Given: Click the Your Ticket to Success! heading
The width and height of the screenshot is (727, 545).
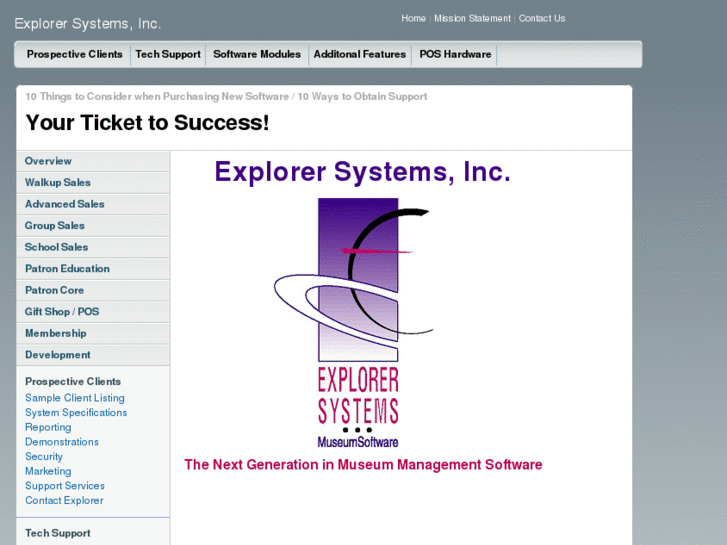Looking at the screenshot, I should pos(147,123).
